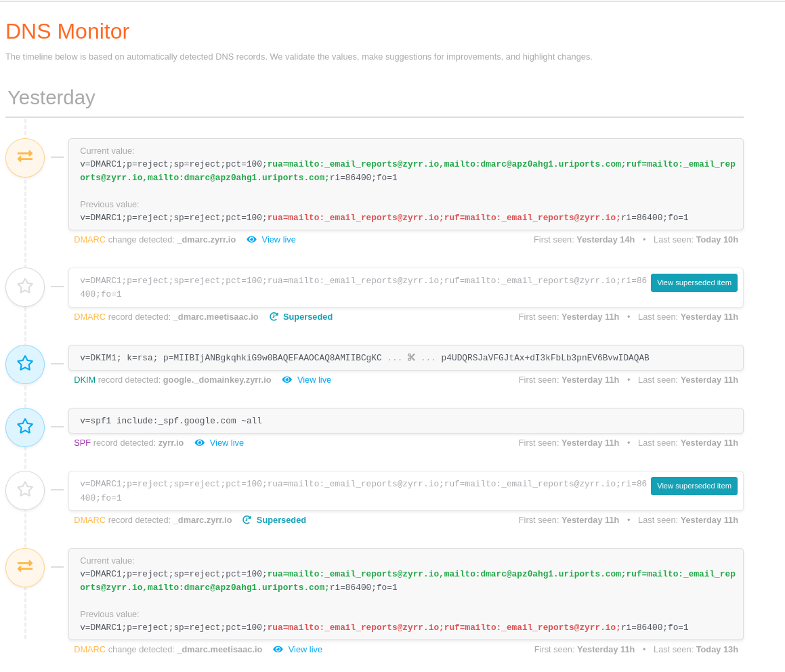785x672 pixels.
Task: Click the DNS Monitor heading
Action: coord(67,31)
